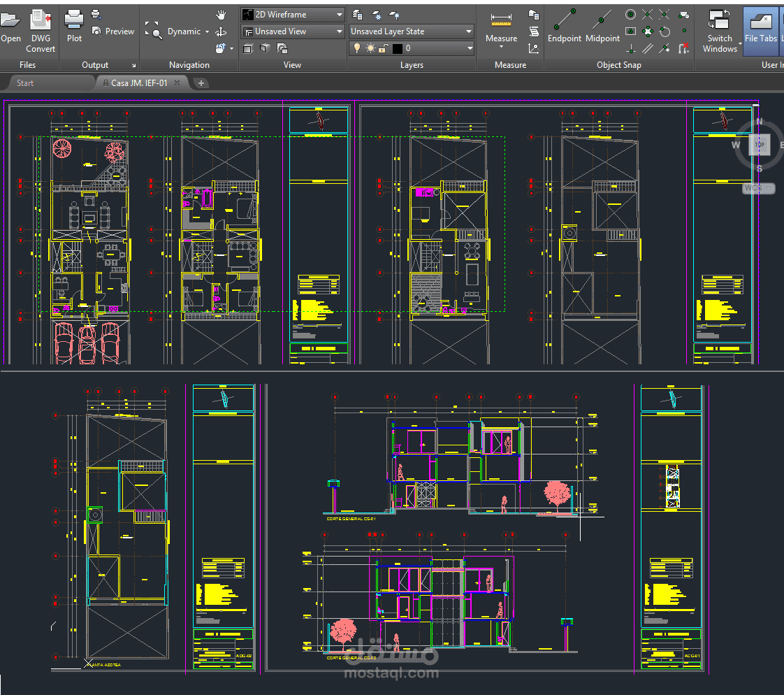
Task: Click the Perpendicular snap icon
Action: pos(631,48)
